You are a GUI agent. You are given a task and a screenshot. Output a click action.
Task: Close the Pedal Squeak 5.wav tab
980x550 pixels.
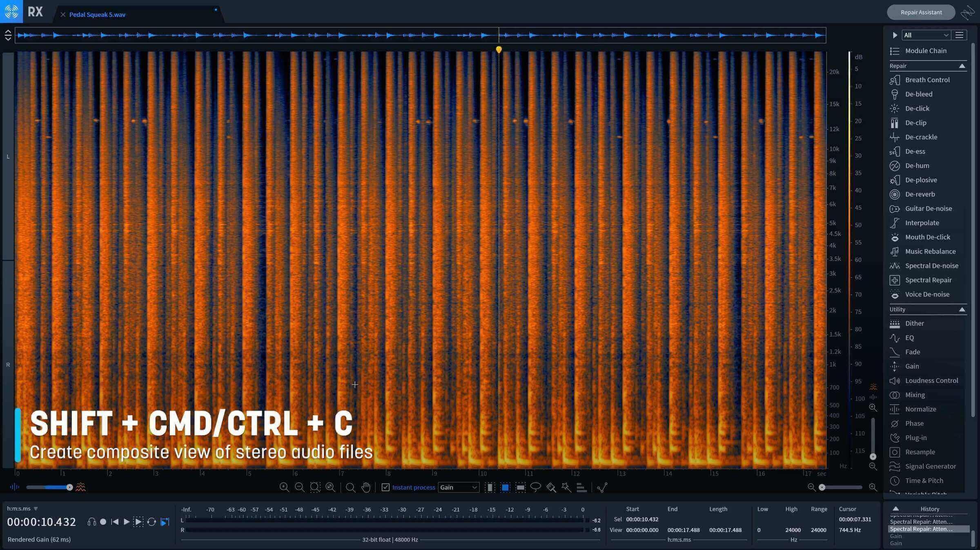[63, 14]
